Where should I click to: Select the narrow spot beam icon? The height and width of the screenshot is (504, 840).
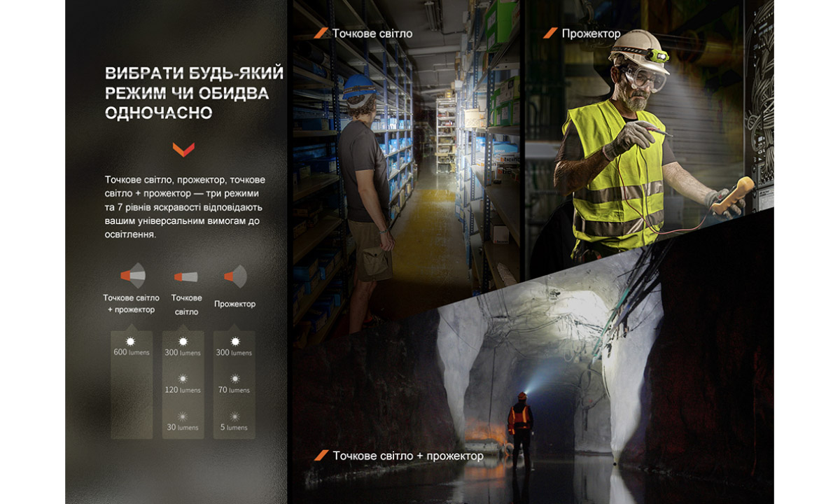[x=185, y=277]
